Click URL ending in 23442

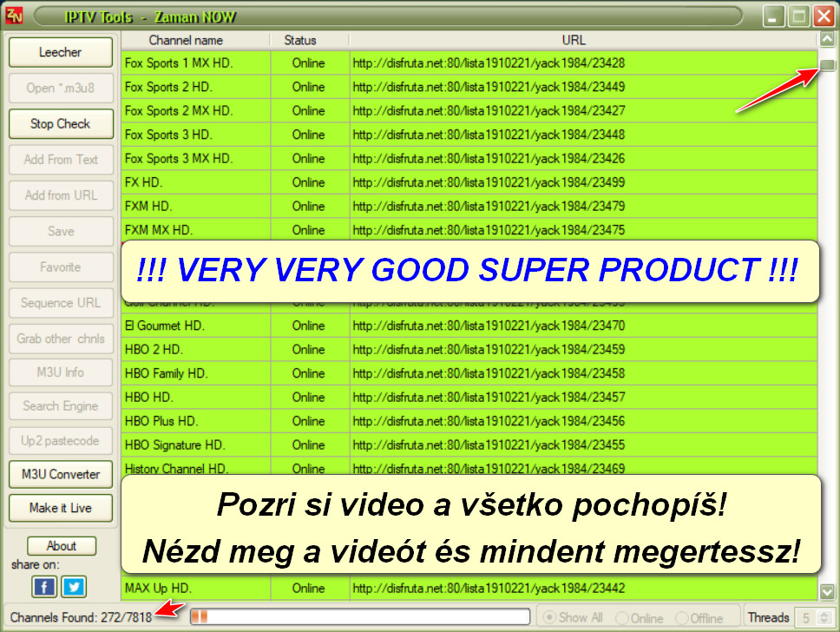[x=489, y=588]
